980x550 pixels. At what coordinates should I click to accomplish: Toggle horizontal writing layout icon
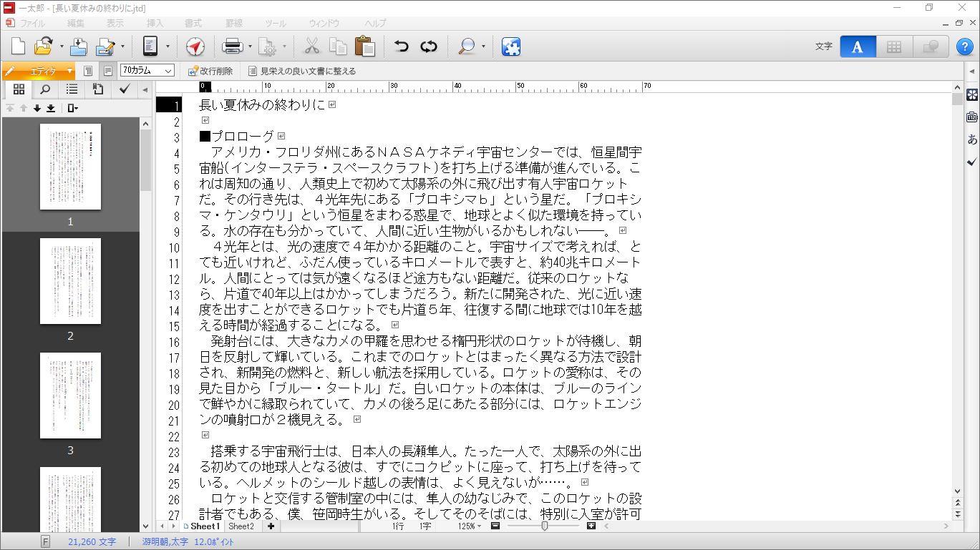pyautogui.click(x=108, y=71)
